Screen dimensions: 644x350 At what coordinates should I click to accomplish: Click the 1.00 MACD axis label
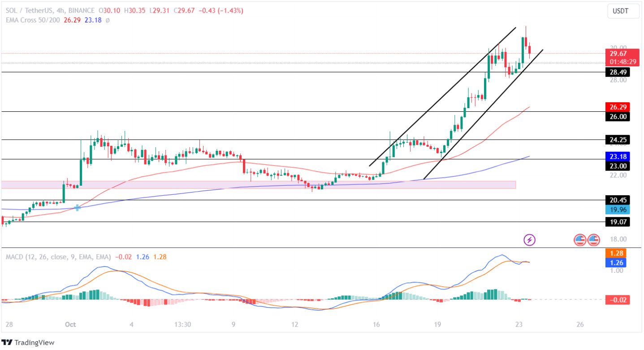[616, 271]
